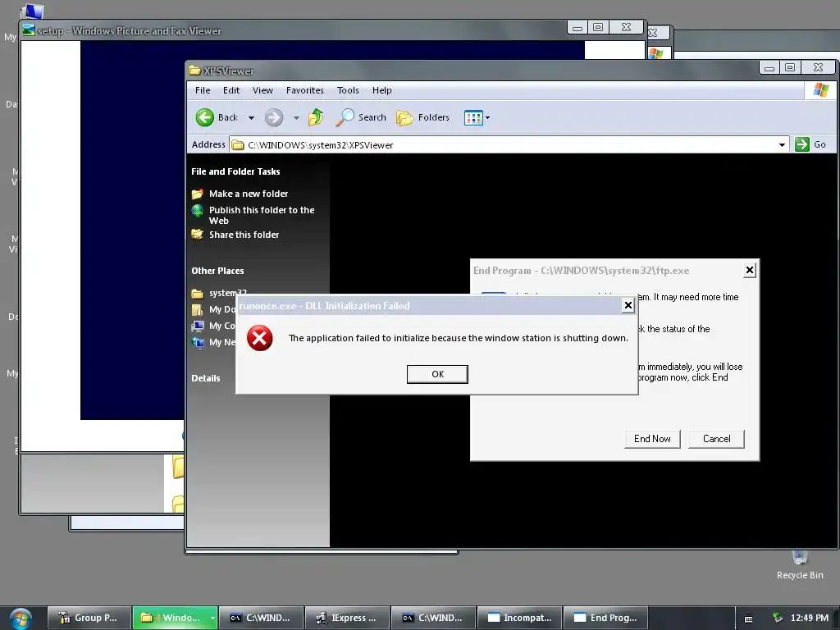Image resolution: width=840 pixels, height=630 pixels.
Task: Open the Edit menu
Action: (231, 90)
